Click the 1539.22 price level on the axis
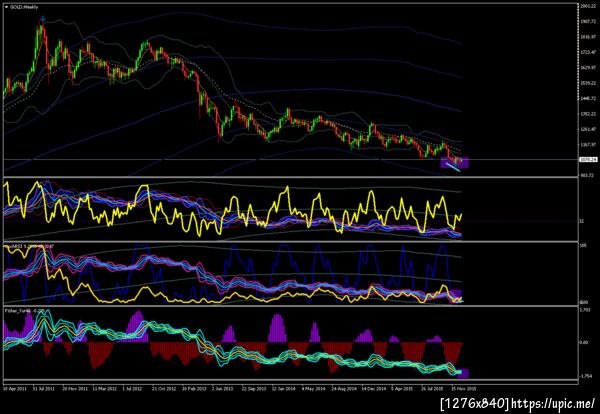 [x=589, y=83]
